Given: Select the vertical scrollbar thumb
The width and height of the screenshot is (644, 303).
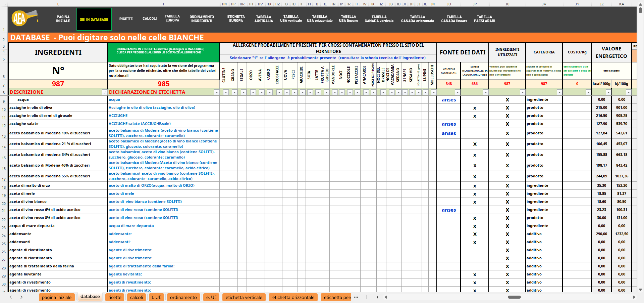Looking at the screenshot, I should pyautogui.click(x=641, y=10).
